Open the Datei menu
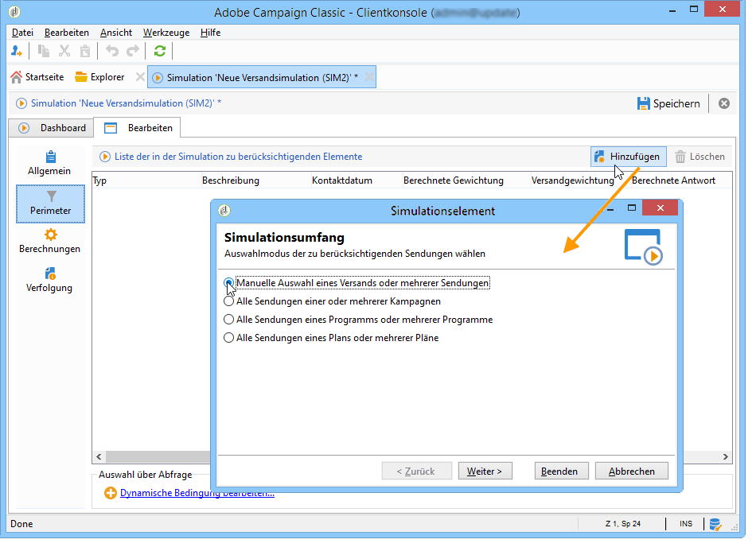756x551 pixels. point(22,33)
